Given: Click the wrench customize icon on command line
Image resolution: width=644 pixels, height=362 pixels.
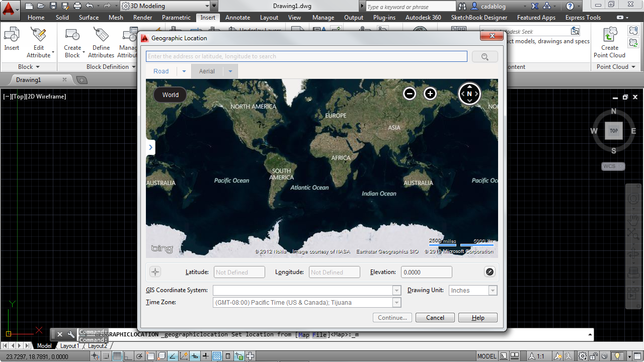Looking at the screenshot, I should [71, 334].
